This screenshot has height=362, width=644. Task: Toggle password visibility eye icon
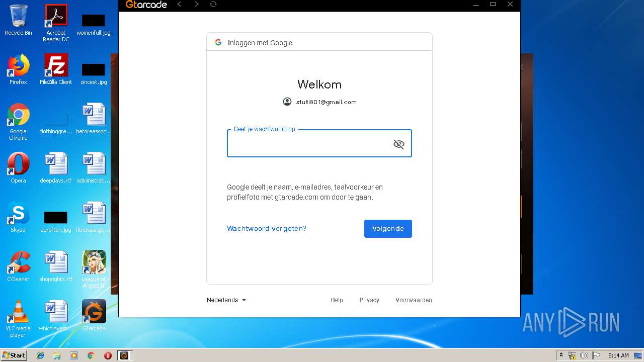(399, 144)
